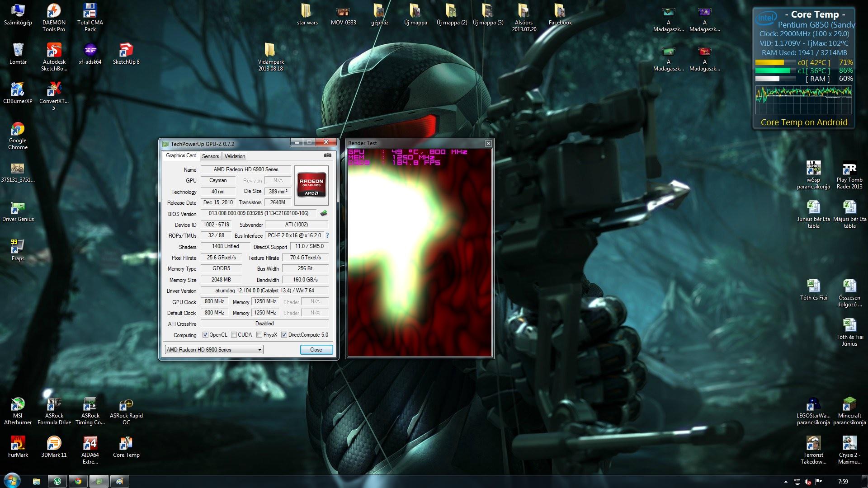Open 3DMark 11 desktop icon
This screenshot has height=488, width=868.
[54, 444]
